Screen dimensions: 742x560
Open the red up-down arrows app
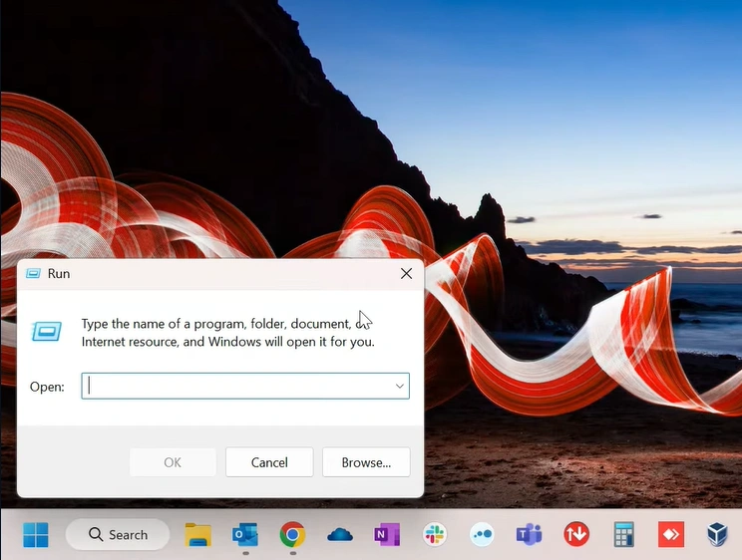pos(576,534)
